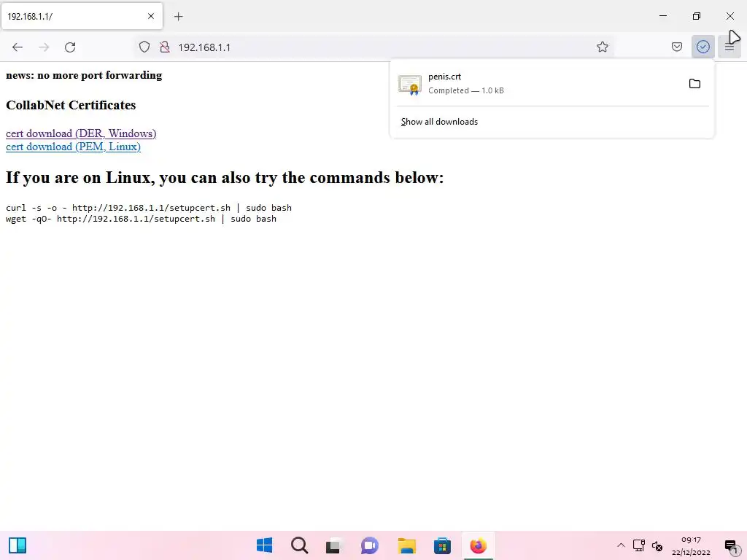The width and height of the screenshot is (747, 560).
Task: Open a new browser tab
Action: coord(178,17)
